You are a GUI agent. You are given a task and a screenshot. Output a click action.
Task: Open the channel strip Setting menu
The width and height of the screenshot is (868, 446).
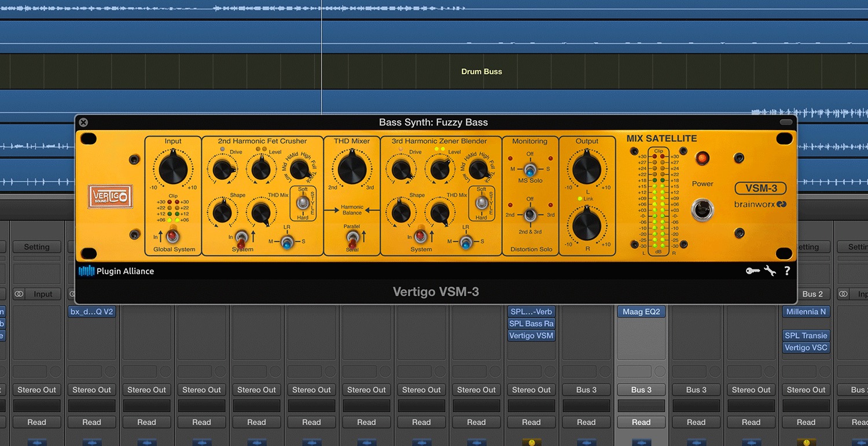pyautogui.click(x=36, y=246)
